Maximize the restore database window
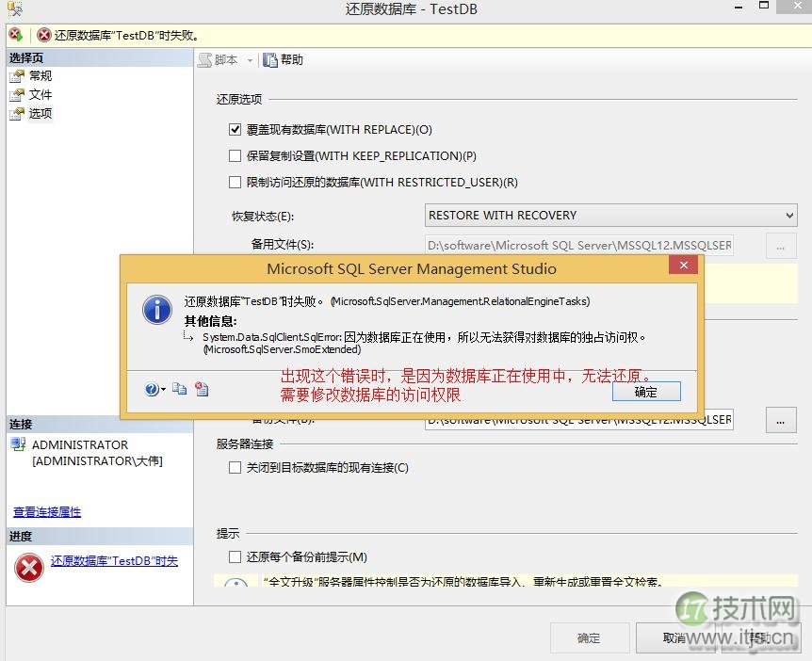 764,7
